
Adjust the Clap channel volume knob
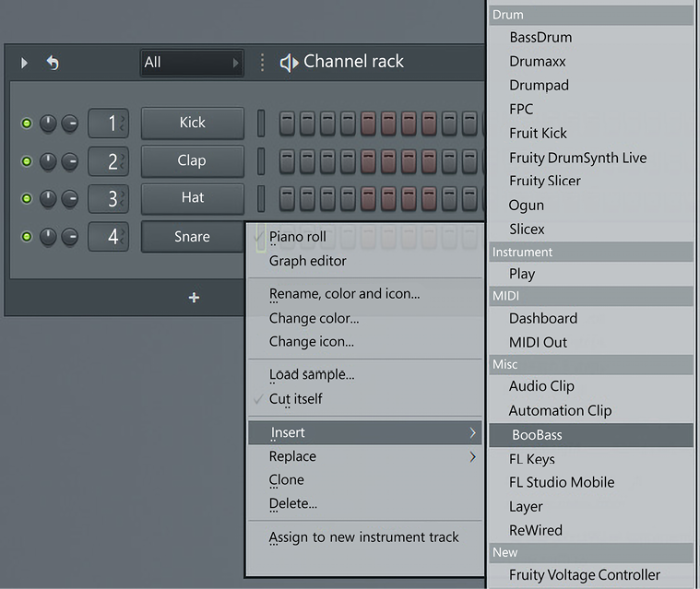coord(70,161)
